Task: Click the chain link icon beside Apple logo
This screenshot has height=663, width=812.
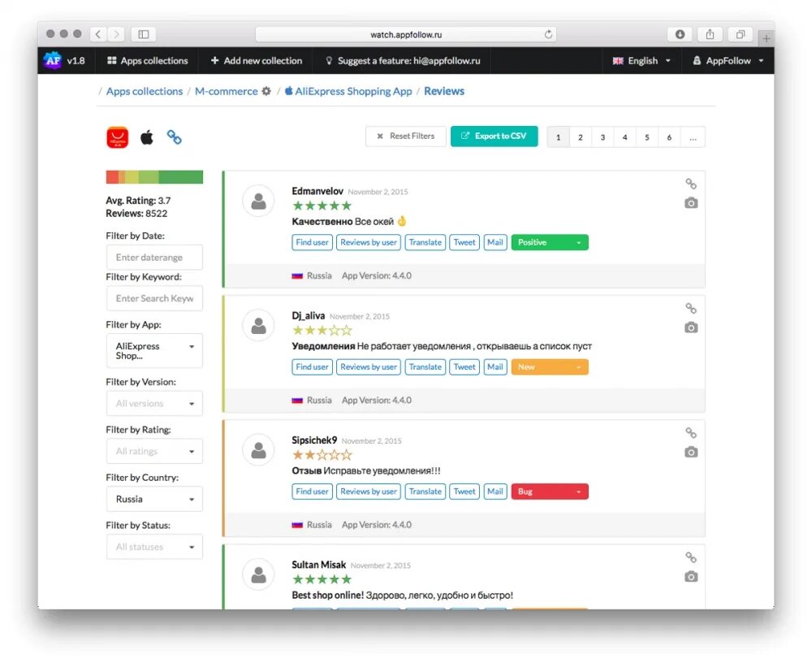Action: (x=174, y=136)
